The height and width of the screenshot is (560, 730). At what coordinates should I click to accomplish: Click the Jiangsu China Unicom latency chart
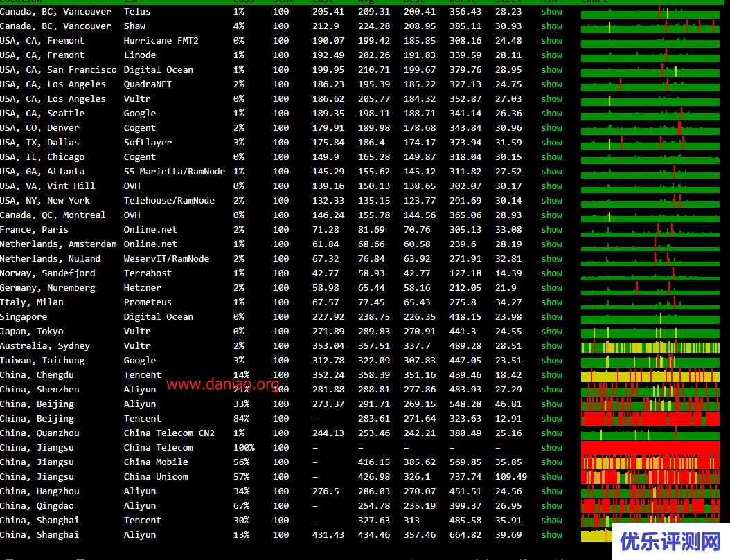tap(650, 477)
